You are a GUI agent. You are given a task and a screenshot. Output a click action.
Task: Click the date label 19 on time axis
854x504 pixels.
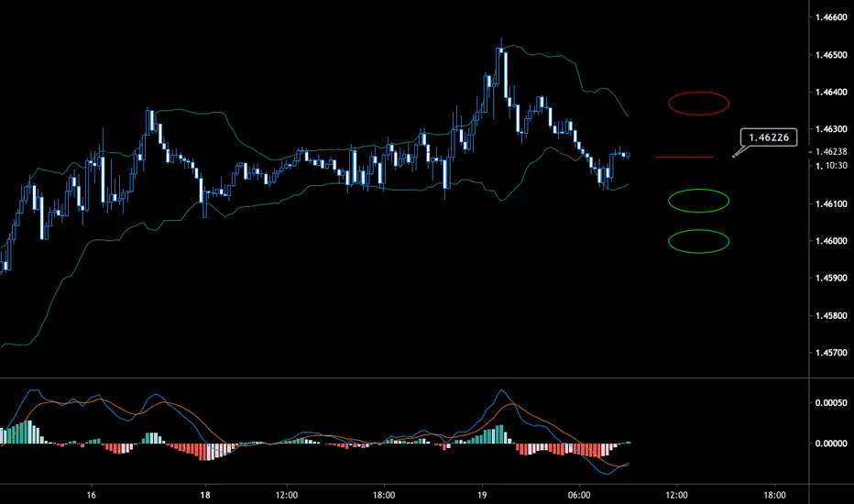click(481, 495)
